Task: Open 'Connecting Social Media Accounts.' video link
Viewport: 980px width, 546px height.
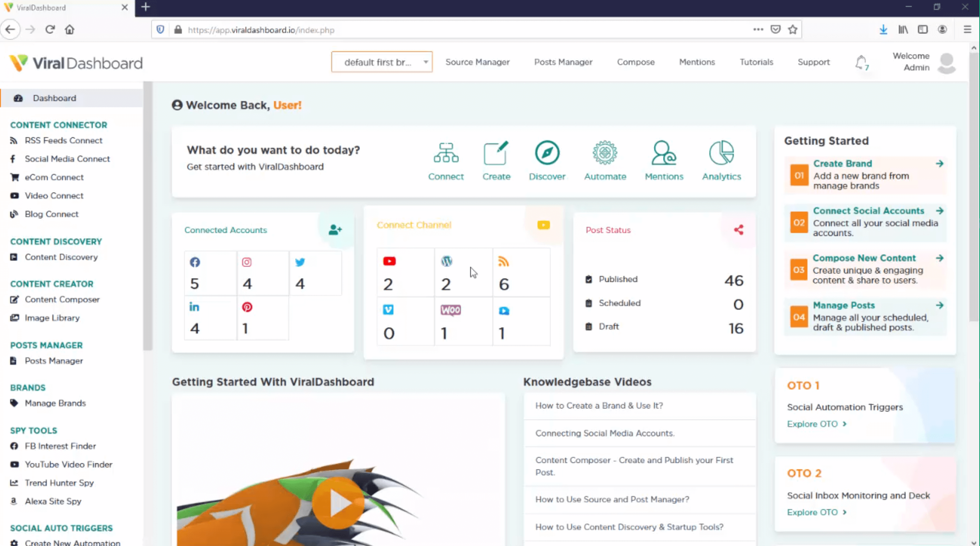Action: [x=605, y=433]
